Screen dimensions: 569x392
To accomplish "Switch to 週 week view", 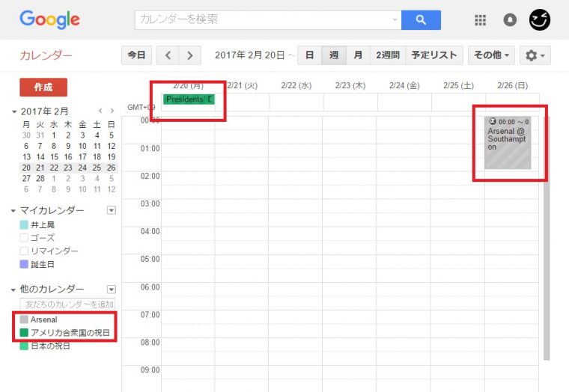I will tap(334, 55).
